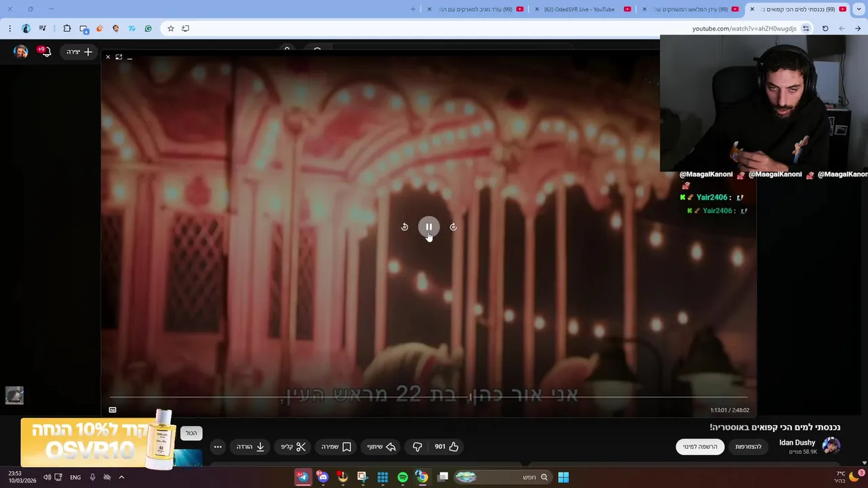Open Spotify from the taskbar
The width and height of the screenshot is (868, 488).
(403, 477)
